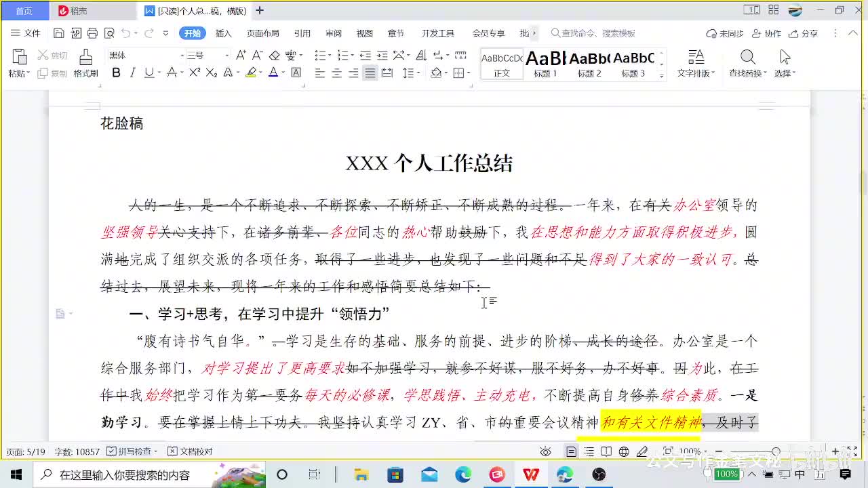
Task: Align text right
Action: [x=353, y=73]
